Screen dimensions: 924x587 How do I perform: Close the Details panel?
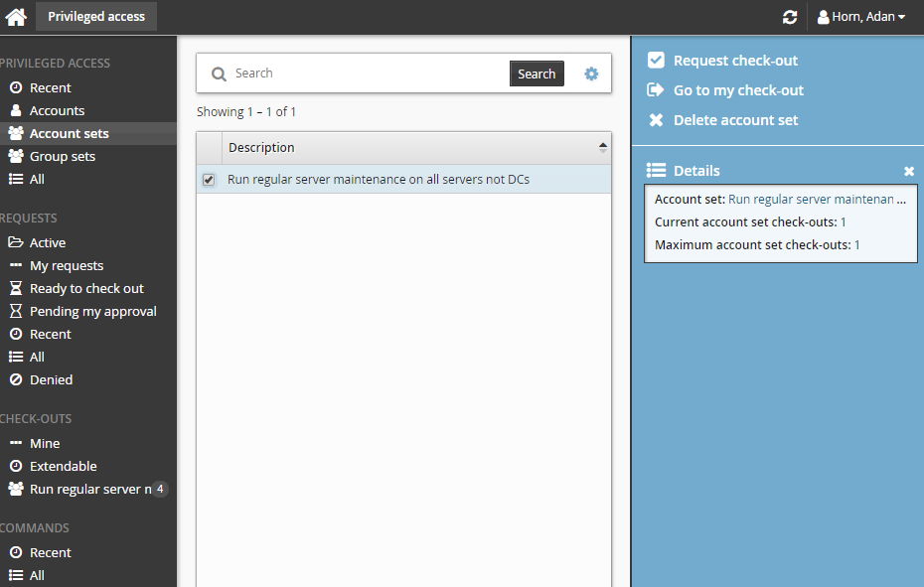pyautogui.click(x=909, y=172)
